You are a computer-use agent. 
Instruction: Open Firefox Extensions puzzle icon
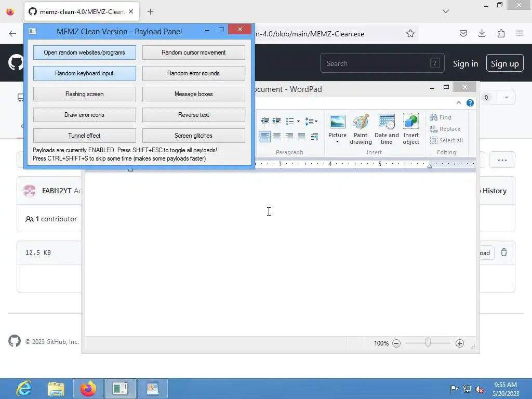pos(501,33)
